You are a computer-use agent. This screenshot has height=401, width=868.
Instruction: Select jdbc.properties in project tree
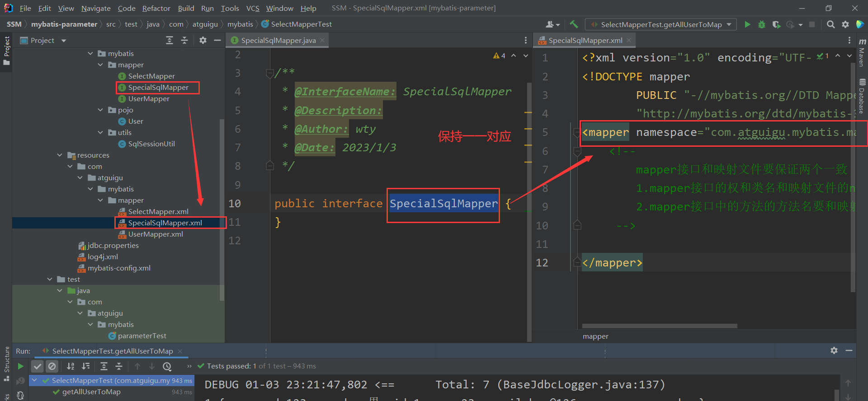(x=113, y=245)
